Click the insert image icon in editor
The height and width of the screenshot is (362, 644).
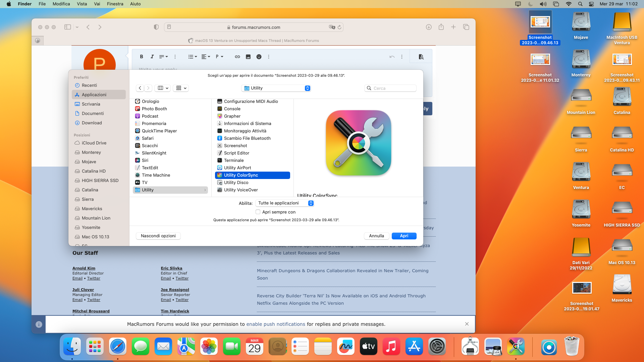pyautogui.click(x=248, y=57)
